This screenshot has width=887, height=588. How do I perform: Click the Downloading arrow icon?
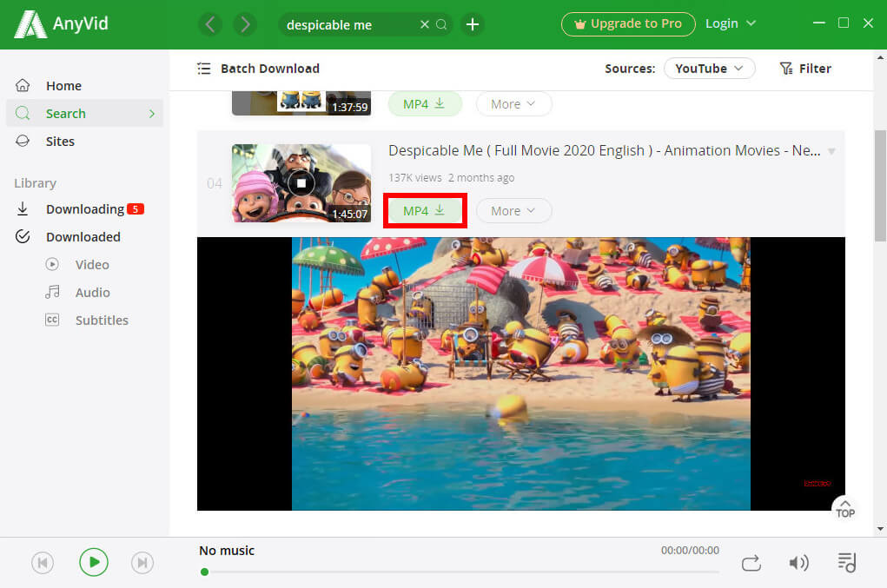pos(23,208)
